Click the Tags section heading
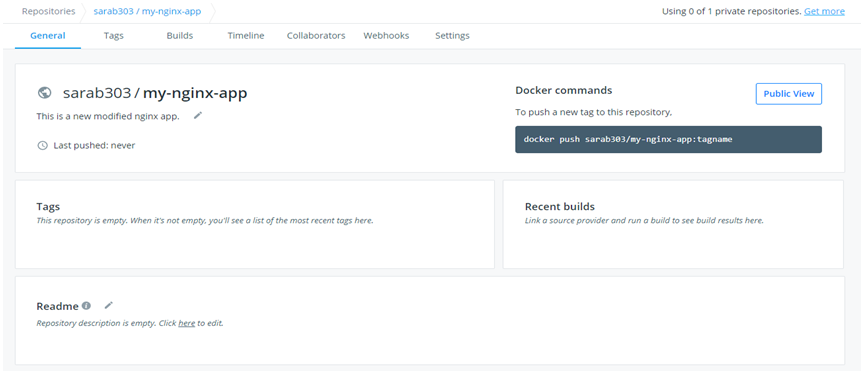This screenshot has height=375, width=866. pyautogui.click(x=48, y=207)
